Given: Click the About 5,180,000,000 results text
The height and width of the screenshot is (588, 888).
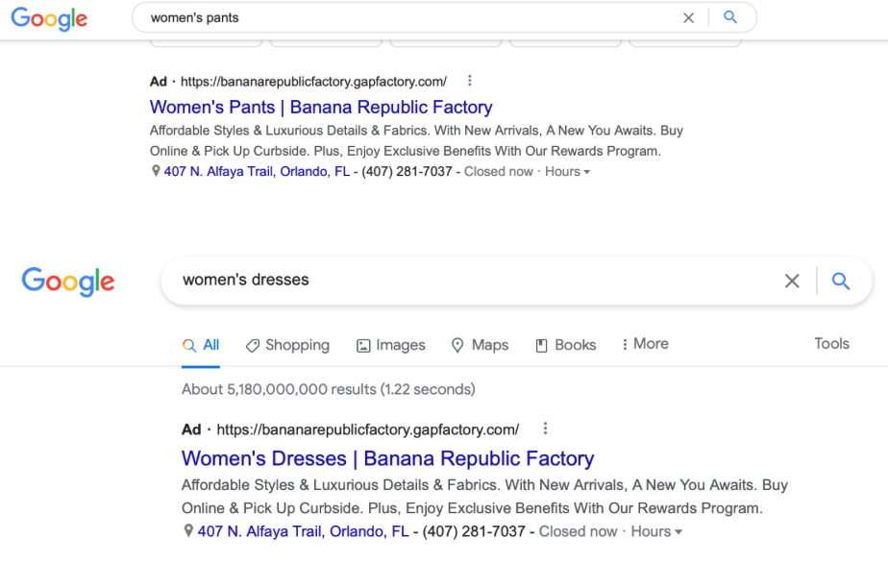Looking at the screenshot, I should coord(329,389).
